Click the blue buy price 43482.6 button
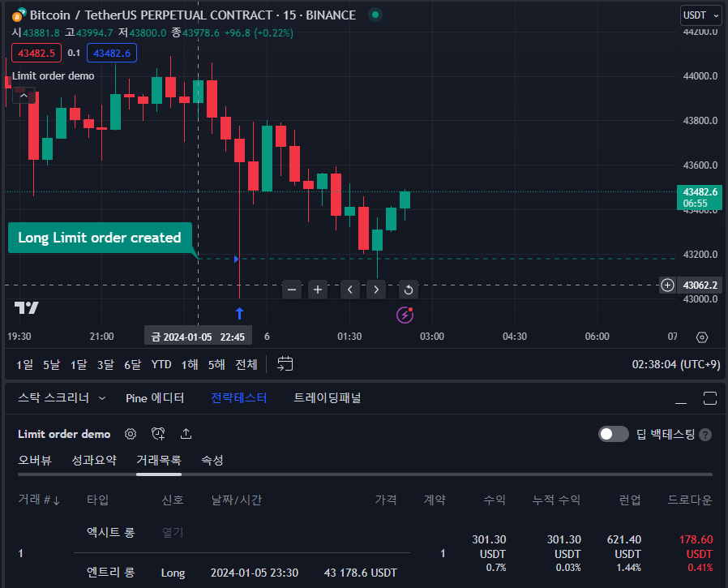The height and width of the screenshot is (588, 728). pos(112,53)
